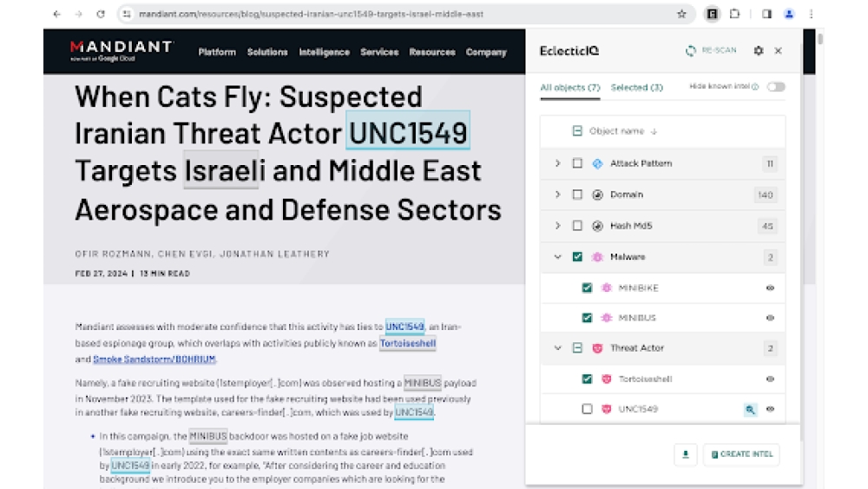868x489 pixels.
Task: Click the browser back arrow
Action: [56, 15]
